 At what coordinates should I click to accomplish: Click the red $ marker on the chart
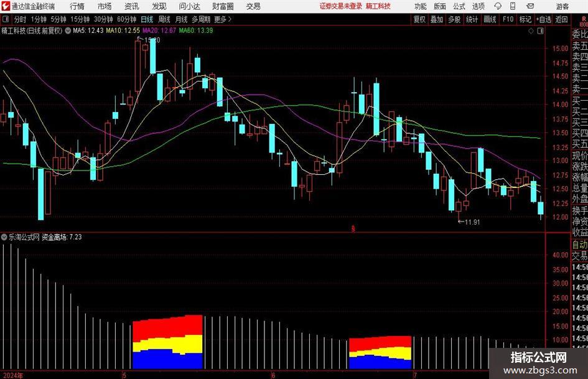353,228
